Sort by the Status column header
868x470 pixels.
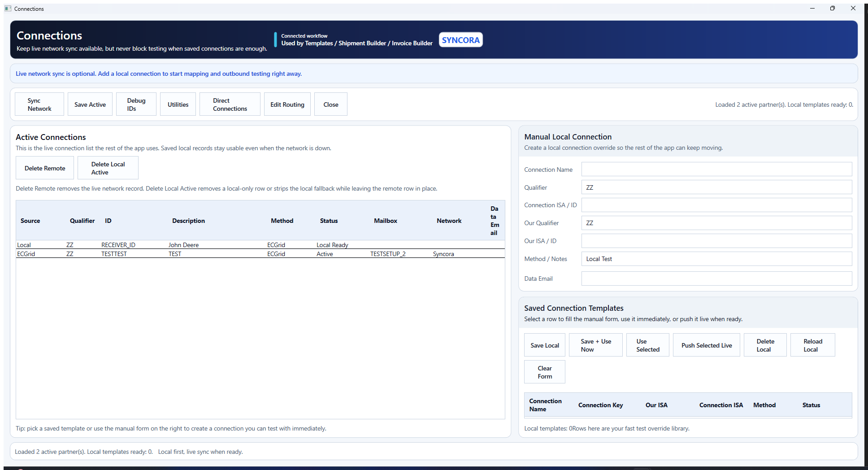tap(329, 221)
